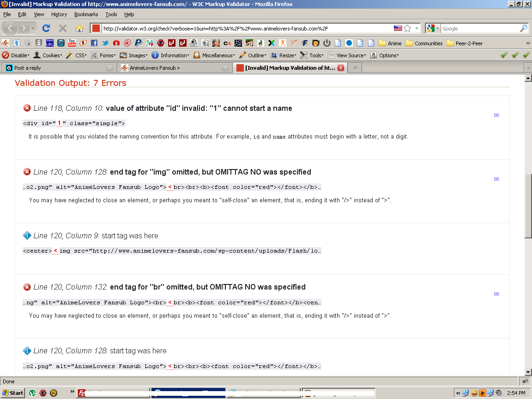
Task: Click the Windows Start button
Action: (12, 393)
